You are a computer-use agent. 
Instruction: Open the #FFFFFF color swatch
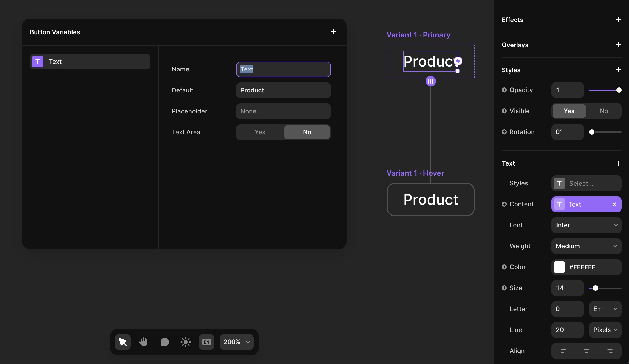(559, 267)
